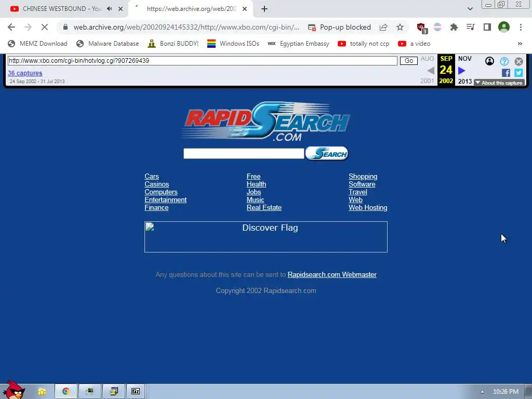Open a new tab with plus button

(264, 9)
